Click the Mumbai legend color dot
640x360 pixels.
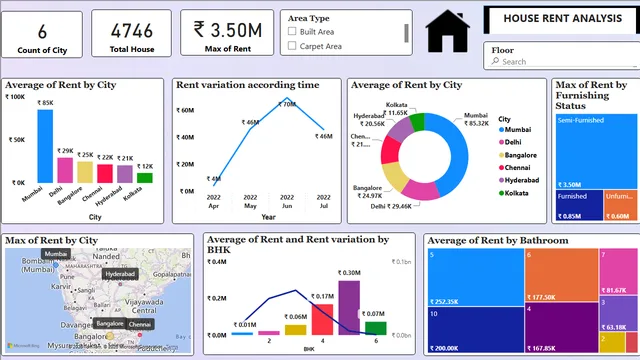pyautogui.click(x=501, y=130)
